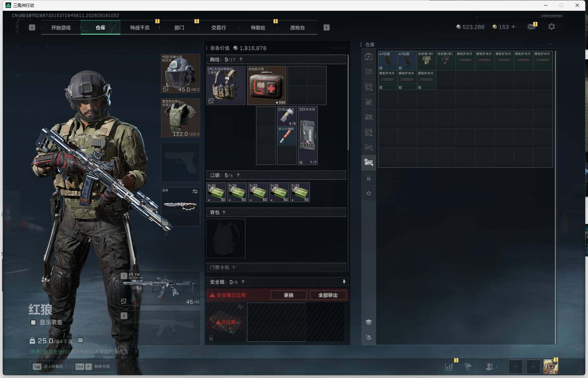588x378 pixels.
Task: Click the 进入特勤处 button
Action: (x=48, y=367)
